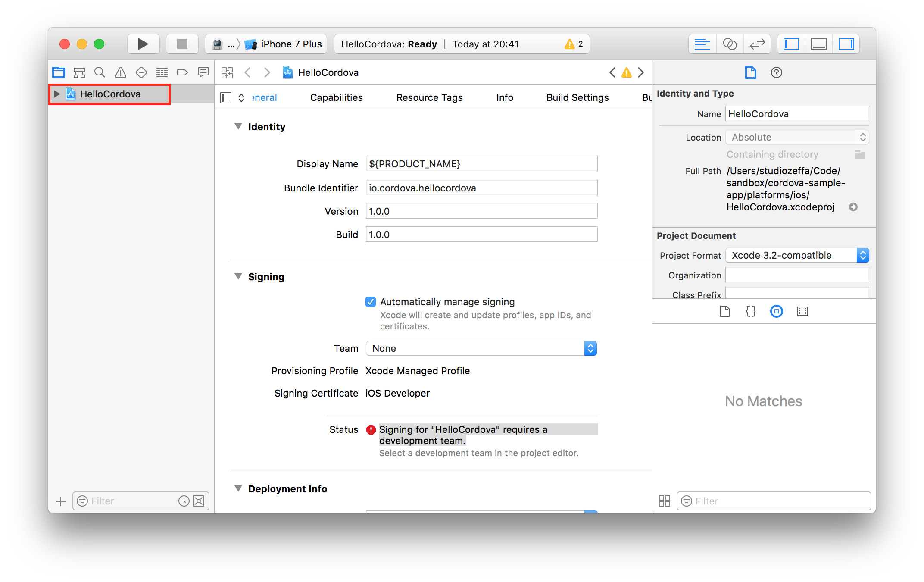
Task: Open the Report navigator speech bubble icon
Action: click(x=203, y=72)
